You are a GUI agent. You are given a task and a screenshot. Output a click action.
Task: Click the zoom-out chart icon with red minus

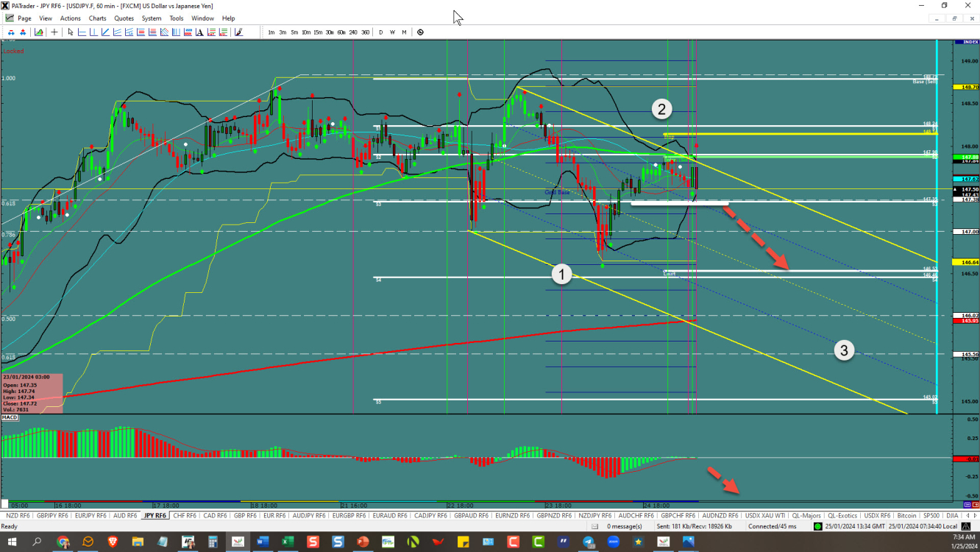click(12, 32)
